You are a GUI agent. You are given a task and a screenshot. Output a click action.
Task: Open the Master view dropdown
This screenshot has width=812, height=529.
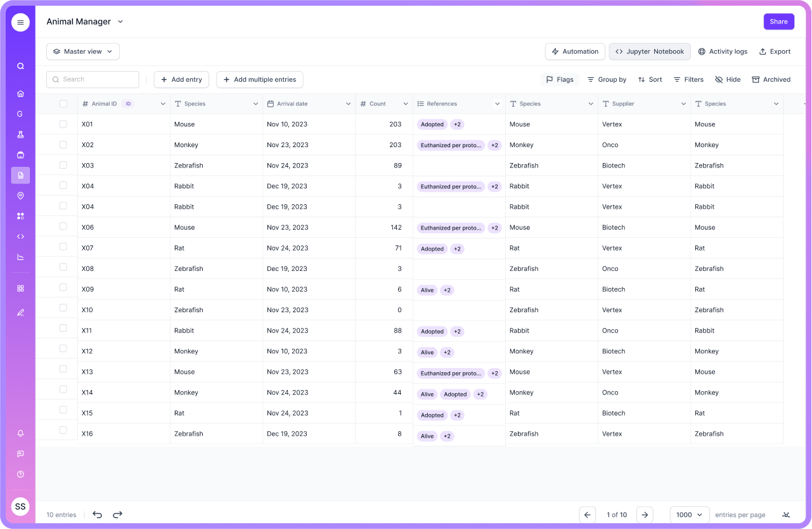click(x=82, y=51)
